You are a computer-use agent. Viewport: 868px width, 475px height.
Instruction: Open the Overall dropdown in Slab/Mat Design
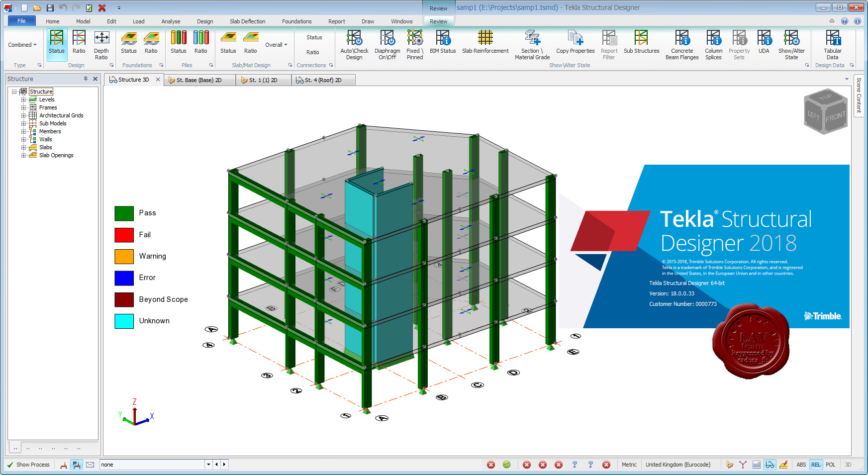[276, 45]
